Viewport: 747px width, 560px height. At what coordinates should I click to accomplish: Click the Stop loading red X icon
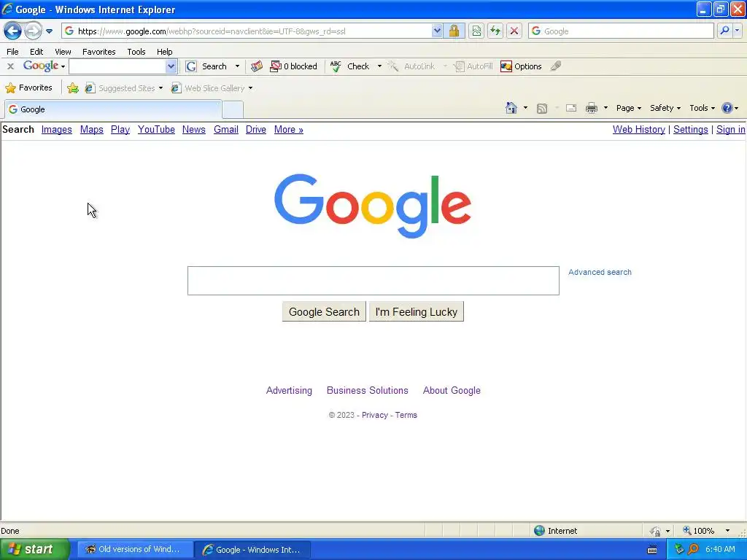tap(514, 31)
